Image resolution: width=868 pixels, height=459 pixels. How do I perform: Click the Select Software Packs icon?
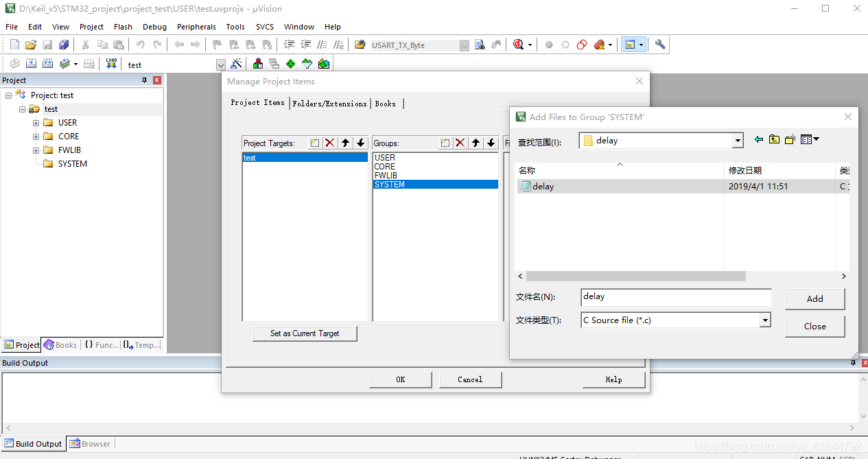[307, 64]
